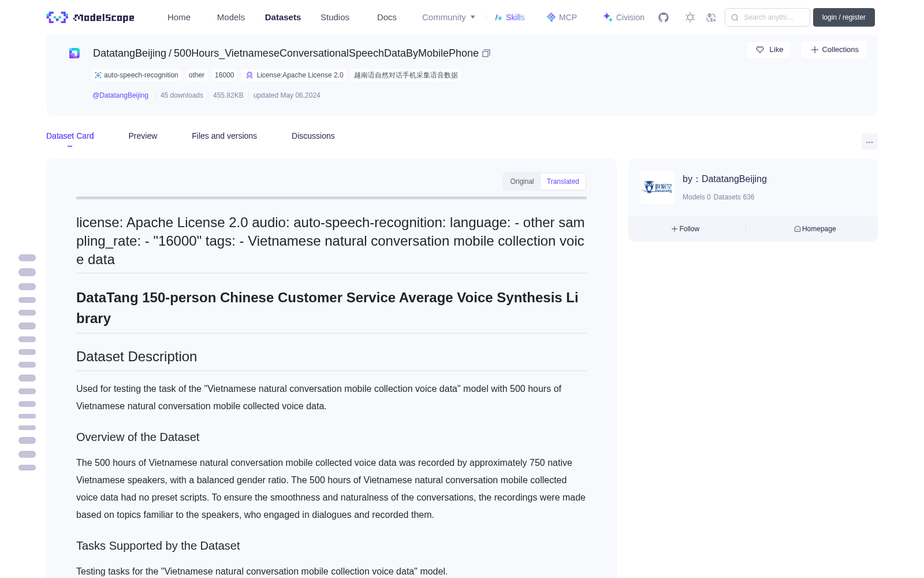Navigate to Studios
924x578 pixels.
pos(335,17)
